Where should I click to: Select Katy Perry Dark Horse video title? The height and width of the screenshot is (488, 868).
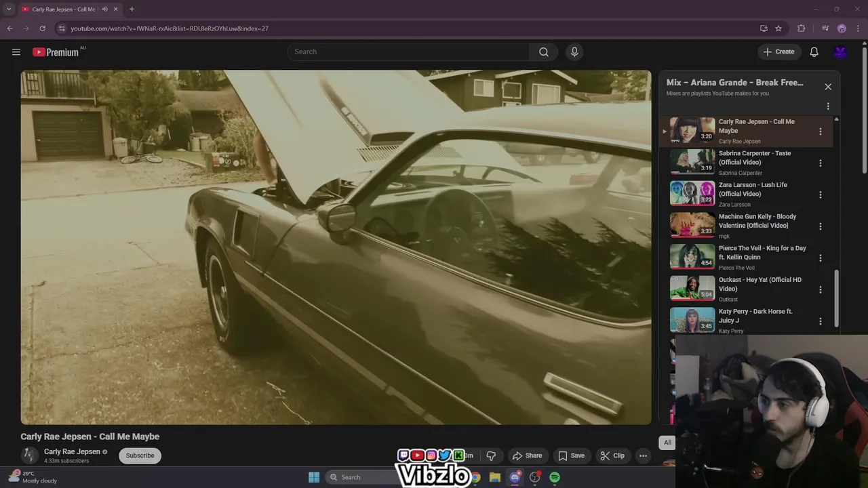pyautogui.click(x=755, y=316)
